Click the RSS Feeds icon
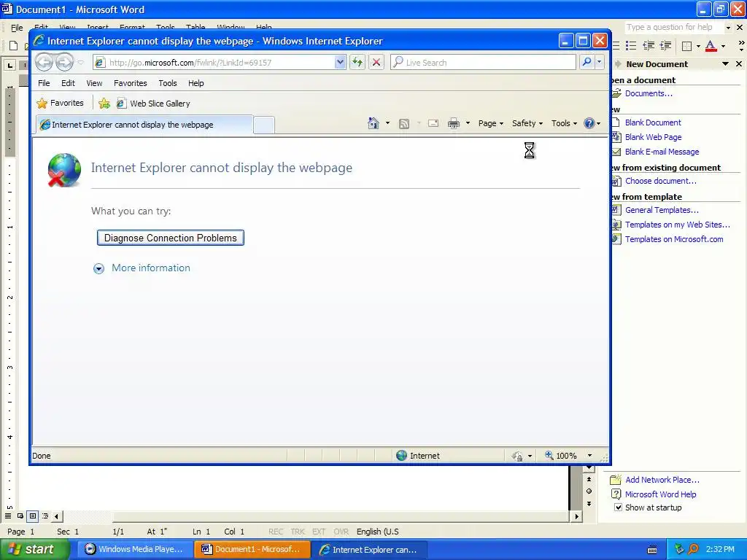Viewport: 747px width, 560px height. click(404, 124)
